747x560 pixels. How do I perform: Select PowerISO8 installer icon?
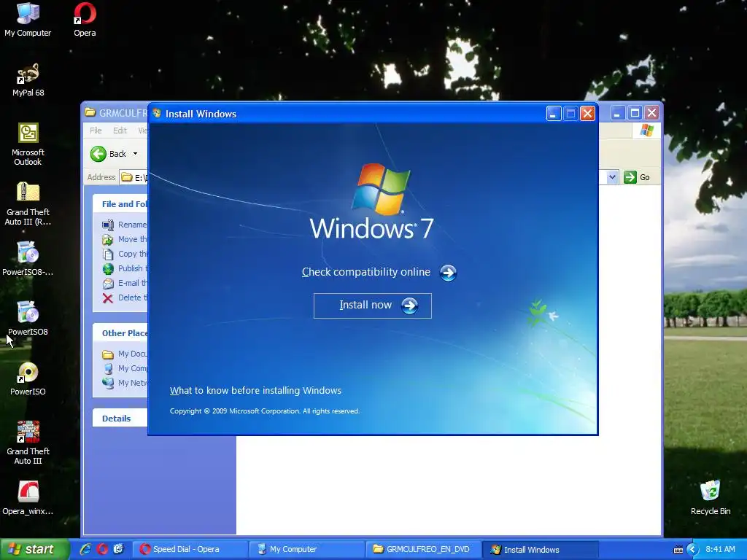pyautogui.click(x=28, y=318)
